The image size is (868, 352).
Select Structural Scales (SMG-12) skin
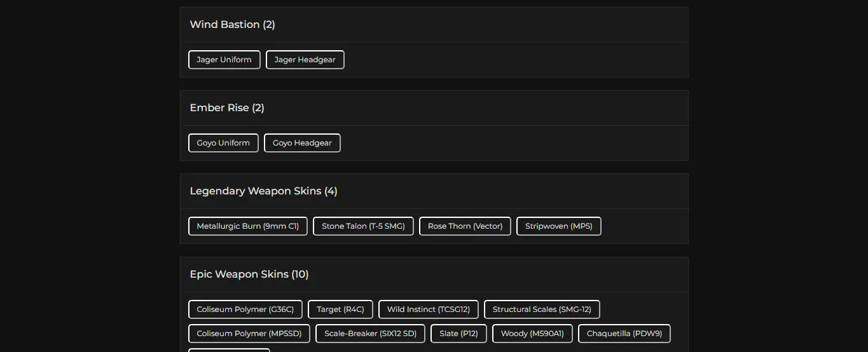[x=542, y=309]
